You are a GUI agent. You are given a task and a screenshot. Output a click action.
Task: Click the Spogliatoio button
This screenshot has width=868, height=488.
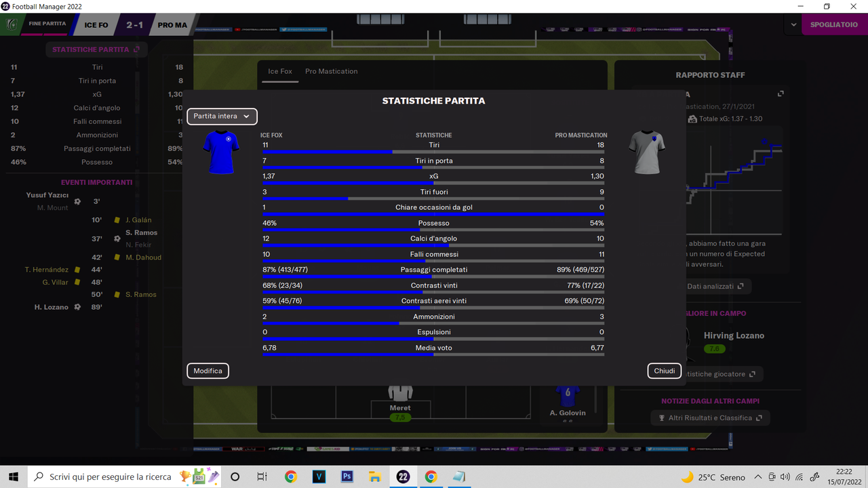coord(835,24)
